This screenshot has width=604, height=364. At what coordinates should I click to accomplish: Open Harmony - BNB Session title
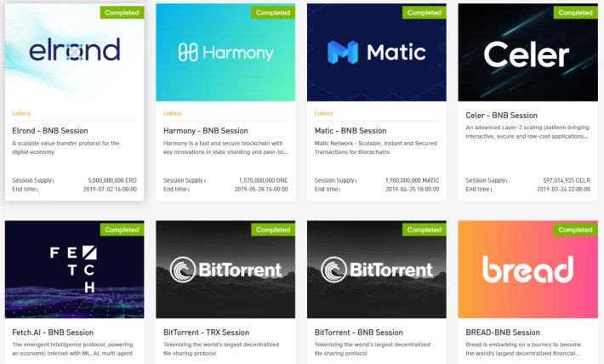tap(206, 131)
